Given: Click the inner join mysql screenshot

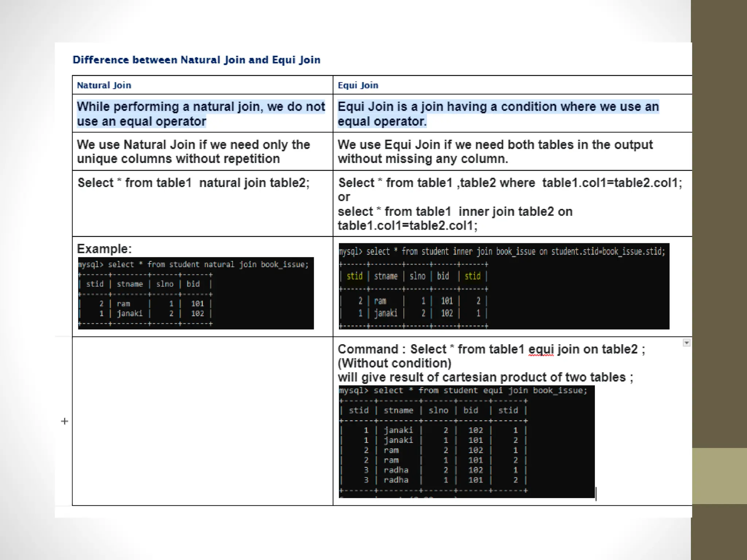Looking at the screenshot, I should click(x=503, y=286).
